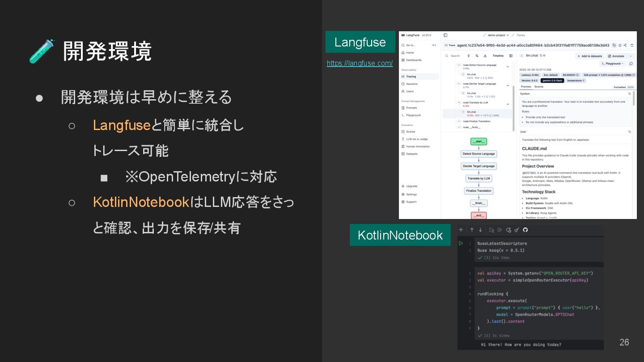The image size is (644, 362).
Task: Run cell and select below
Action: click(x=491, y=230)
